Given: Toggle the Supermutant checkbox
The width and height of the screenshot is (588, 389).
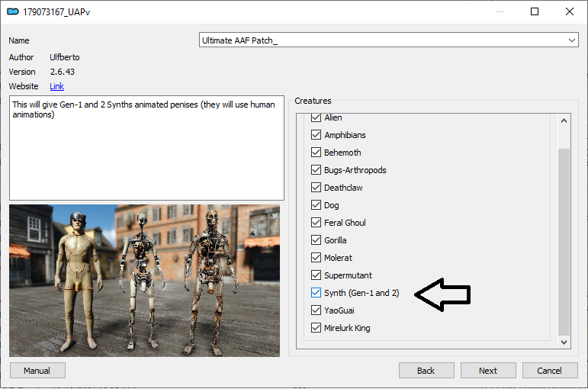Looking at the screenshot, I should coord(316,275).
